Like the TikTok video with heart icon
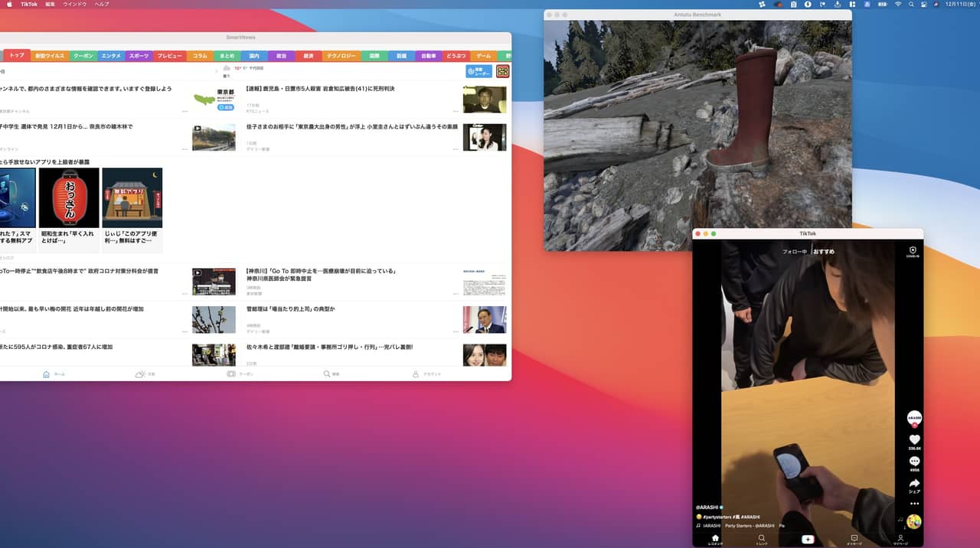 click(914, 439)
